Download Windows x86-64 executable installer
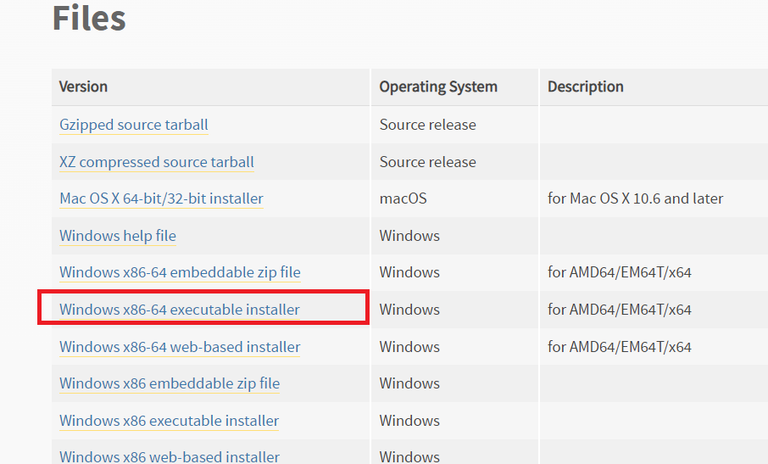This screenshot has width=768, height=464. [179, 310]
